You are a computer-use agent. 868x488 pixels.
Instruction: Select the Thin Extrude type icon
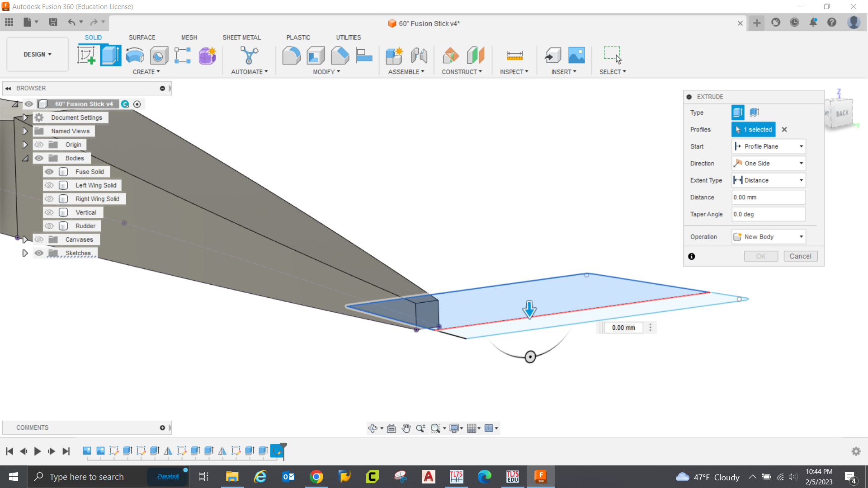[x=754, y=113]
